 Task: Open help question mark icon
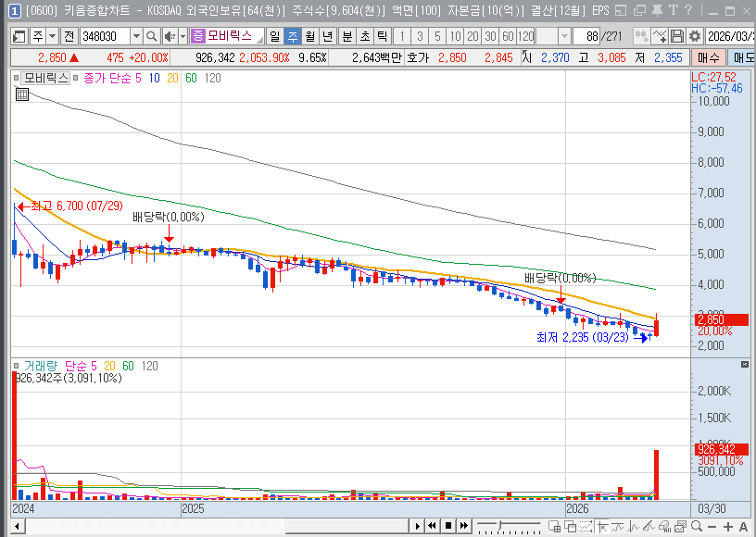[x=688, y=10]
